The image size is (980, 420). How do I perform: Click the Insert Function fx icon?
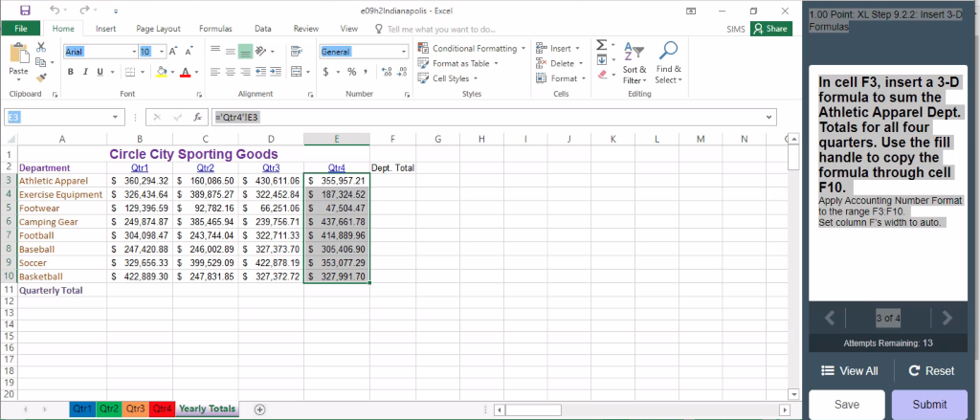(197, 117)
